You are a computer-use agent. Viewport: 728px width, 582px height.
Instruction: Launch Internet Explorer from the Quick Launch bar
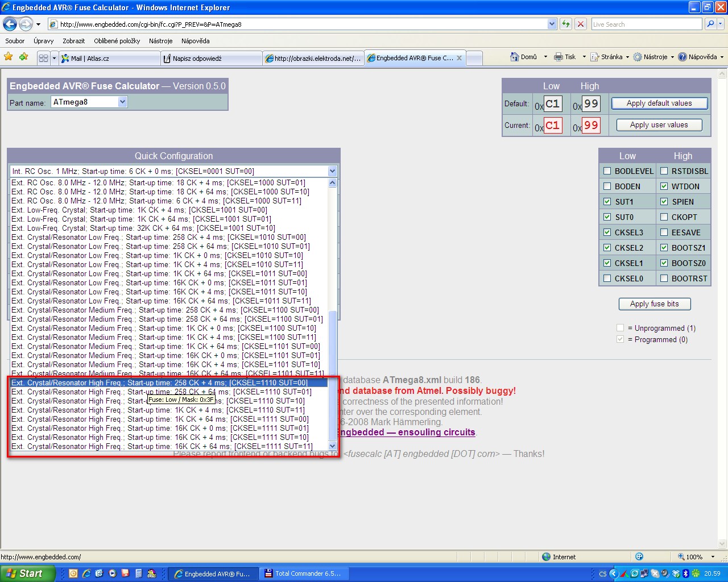(86, 573)
